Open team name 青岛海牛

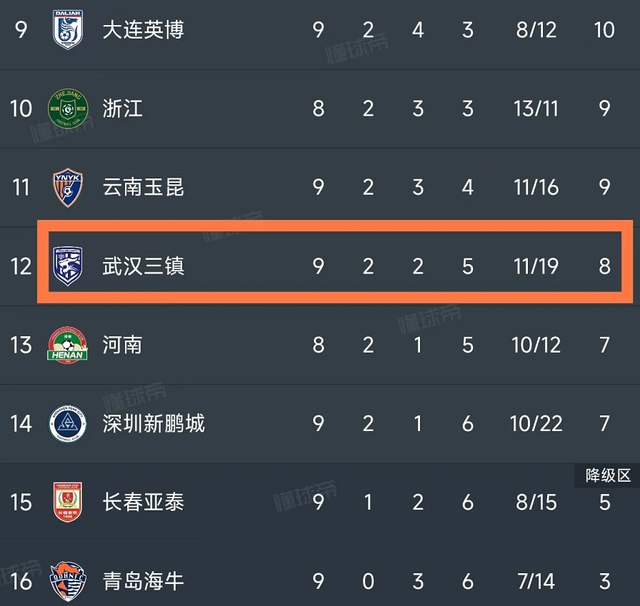click(x=143, y=580)
